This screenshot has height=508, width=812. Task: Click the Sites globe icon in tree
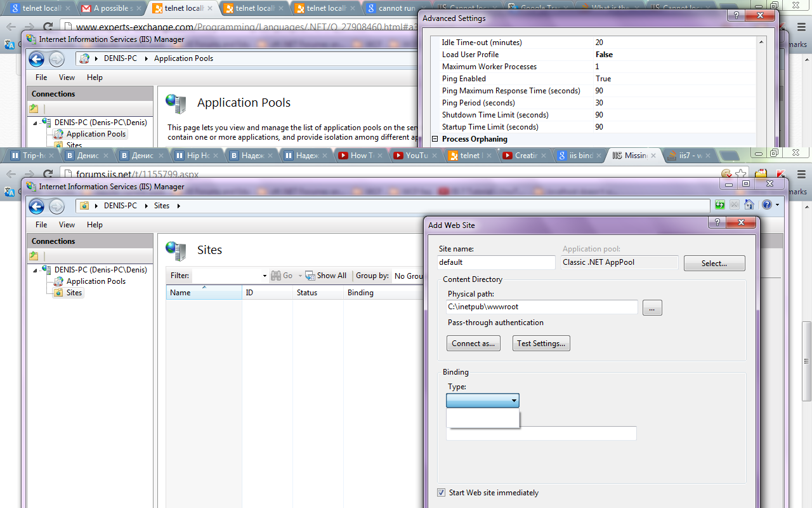click(58, 293)
